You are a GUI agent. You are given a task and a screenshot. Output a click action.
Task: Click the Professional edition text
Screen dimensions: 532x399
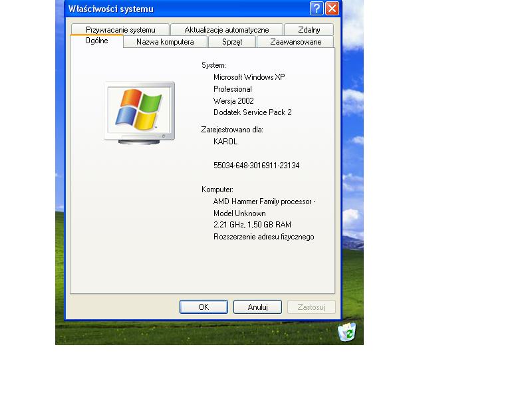[x=232, y=89]
